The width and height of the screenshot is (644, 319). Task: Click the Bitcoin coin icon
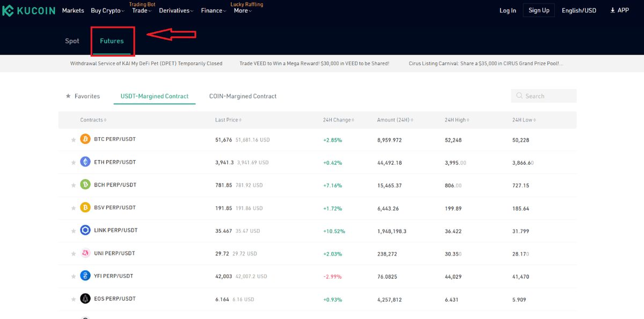[85, 139]
